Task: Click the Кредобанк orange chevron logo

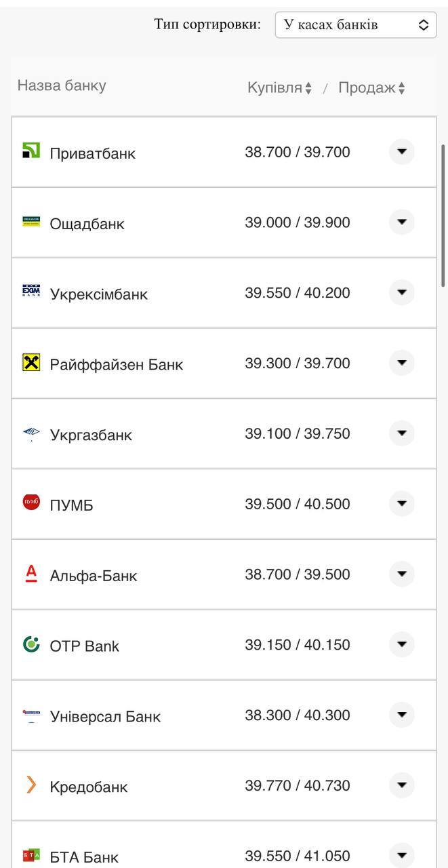Action: coord(31,785)
